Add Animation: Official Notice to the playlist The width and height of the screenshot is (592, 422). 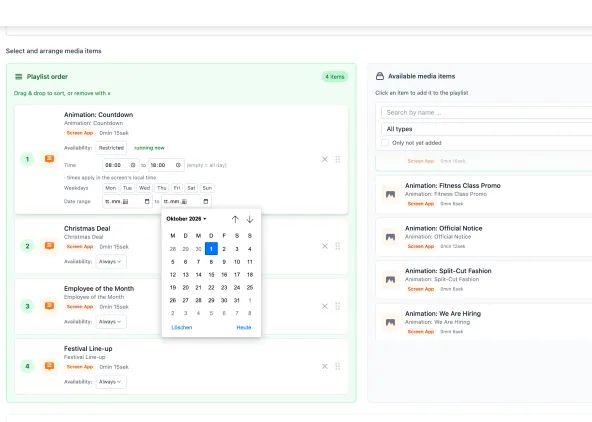(x=484, y=237)
